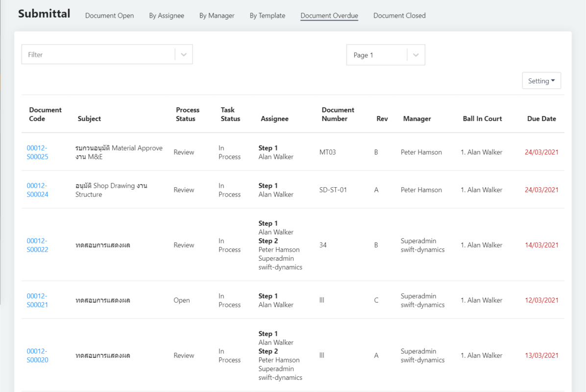Open document 00012-S00021
586x392 pixels.
point(38,300)
